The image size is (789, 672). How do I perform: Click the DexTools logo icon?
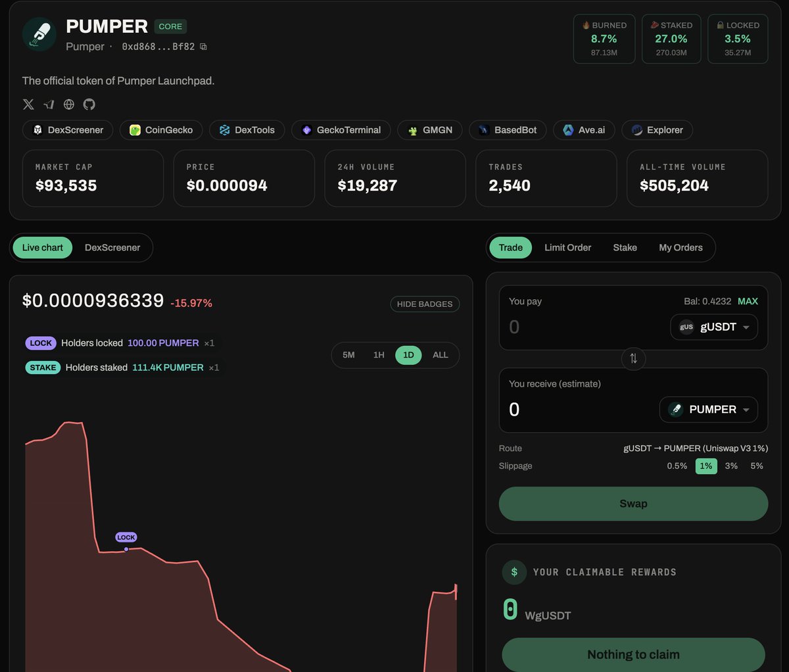point(224,130)
